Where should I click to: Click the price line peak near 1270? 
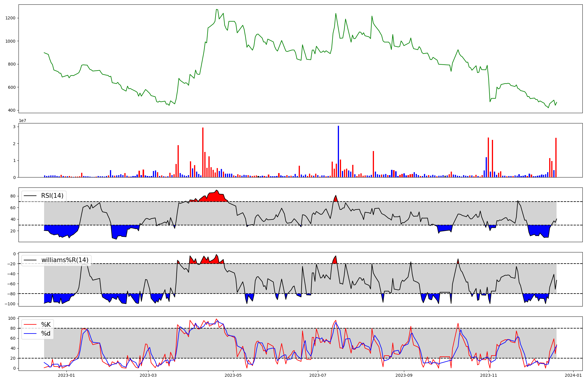(x=217, y=9)
